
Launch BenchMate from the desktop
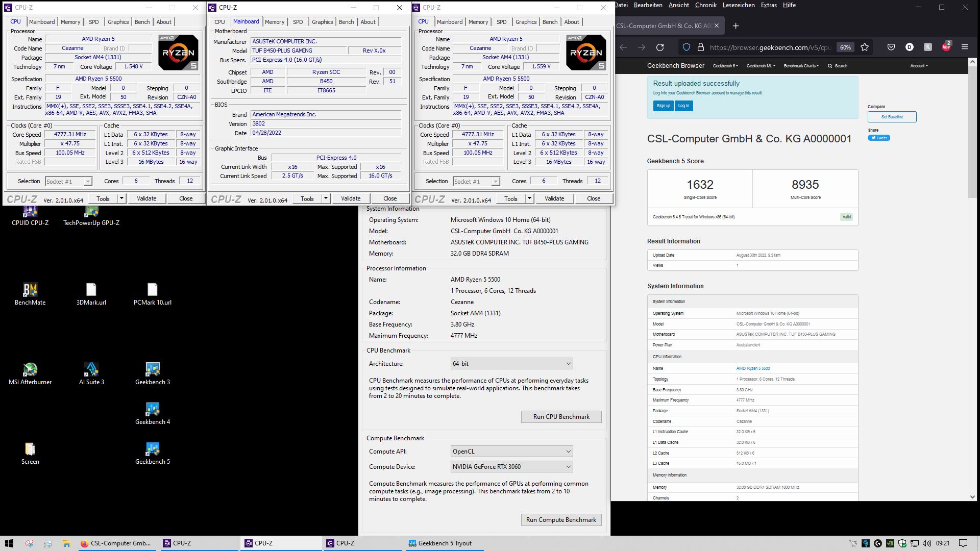30,294
